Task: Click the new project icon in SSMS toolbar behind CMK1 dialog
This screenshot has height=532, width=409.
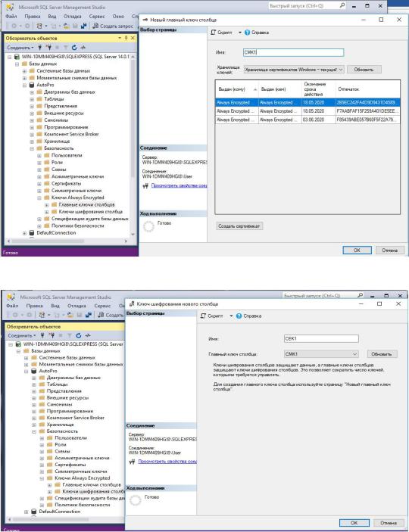Action: [x=39, y=26]
